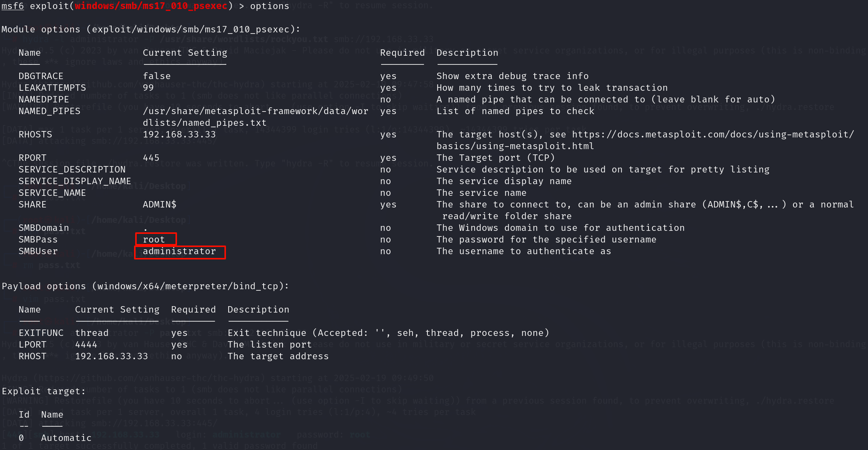
Task: Select the LPORT payload option name
Action: pyautogui.click(x=32, y=345)
